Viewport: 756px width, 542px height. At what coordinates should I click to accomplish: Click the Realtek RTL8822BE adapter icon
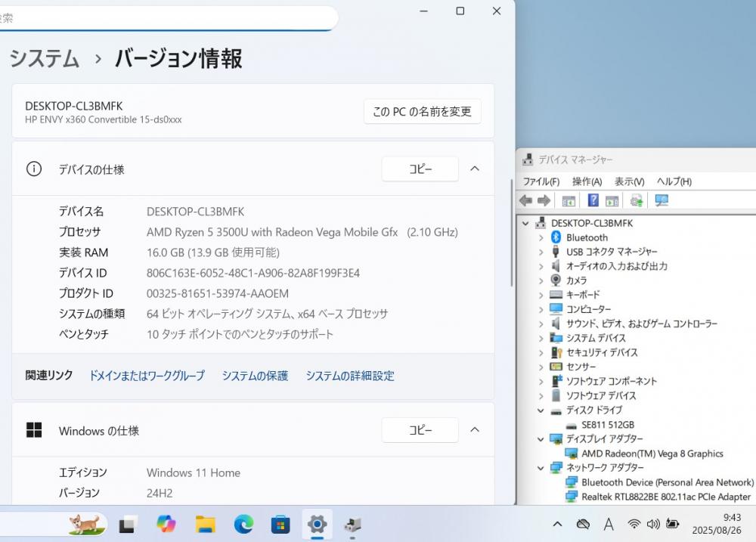tap(572, 496)
